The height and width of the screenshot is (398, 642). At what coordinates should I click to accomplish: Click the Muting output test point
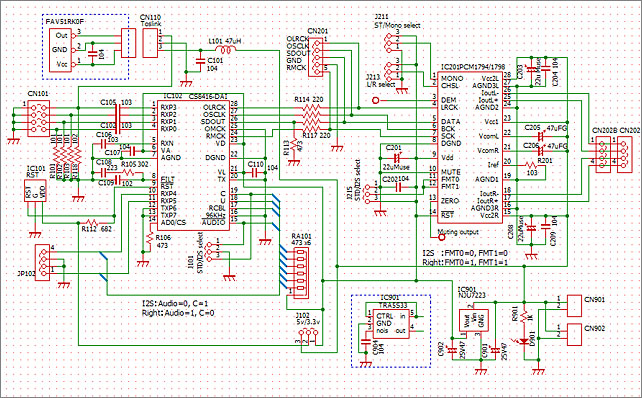pyautogui.click(x=441, y=237)
